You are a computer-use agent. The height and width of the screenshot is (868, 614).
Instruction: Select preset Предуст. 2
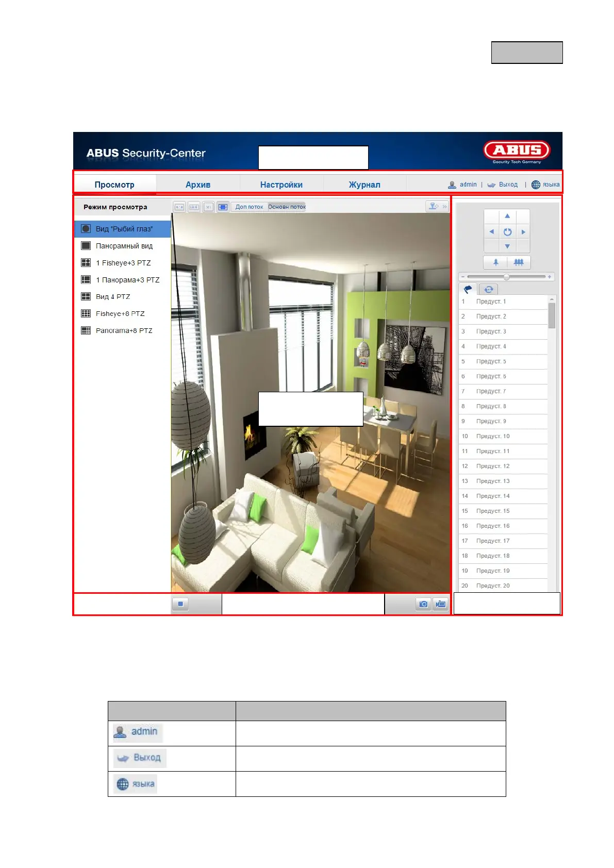pyautogui.click(x=503, y=316)
